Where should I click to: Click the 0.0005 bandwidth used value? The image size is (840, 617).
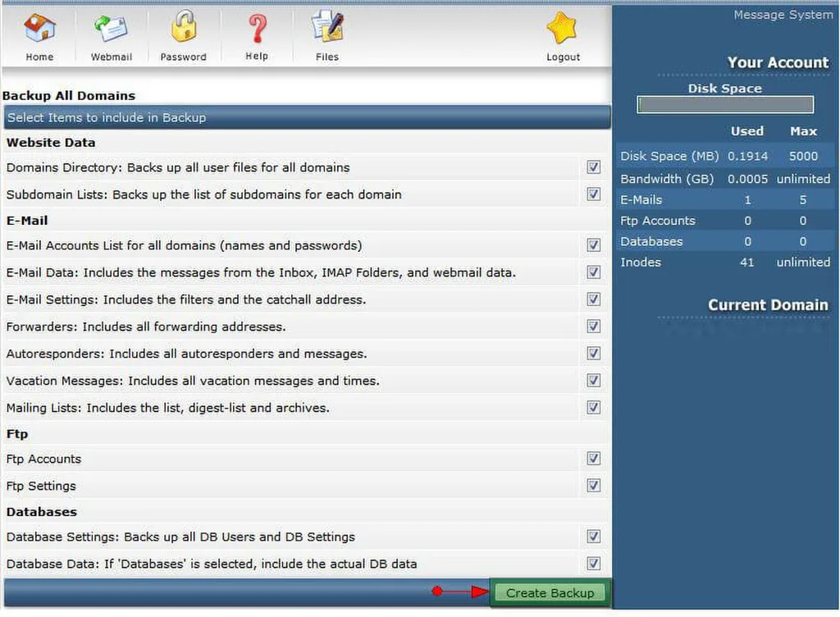(747, 179)
